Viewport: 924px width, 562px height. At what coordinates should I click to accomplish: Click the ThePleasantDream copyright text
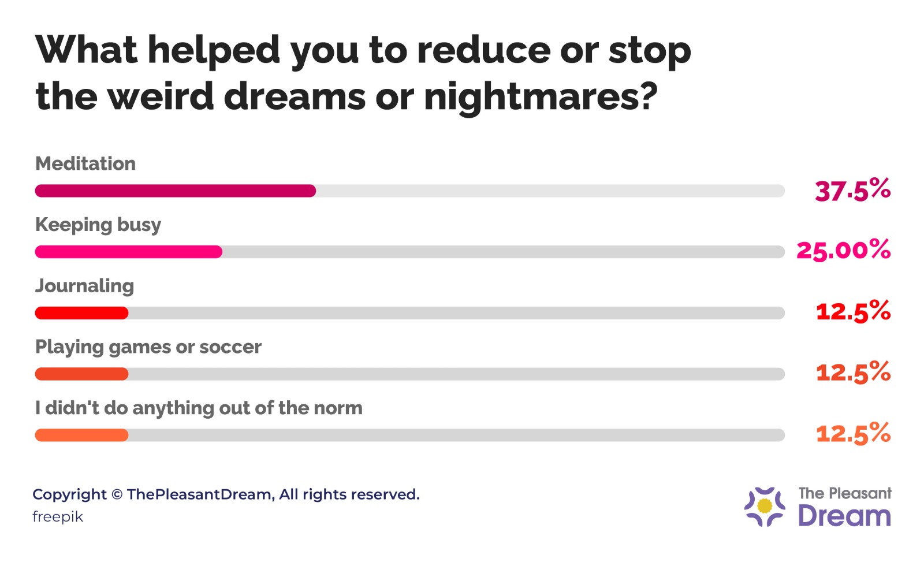click(226, 494)
